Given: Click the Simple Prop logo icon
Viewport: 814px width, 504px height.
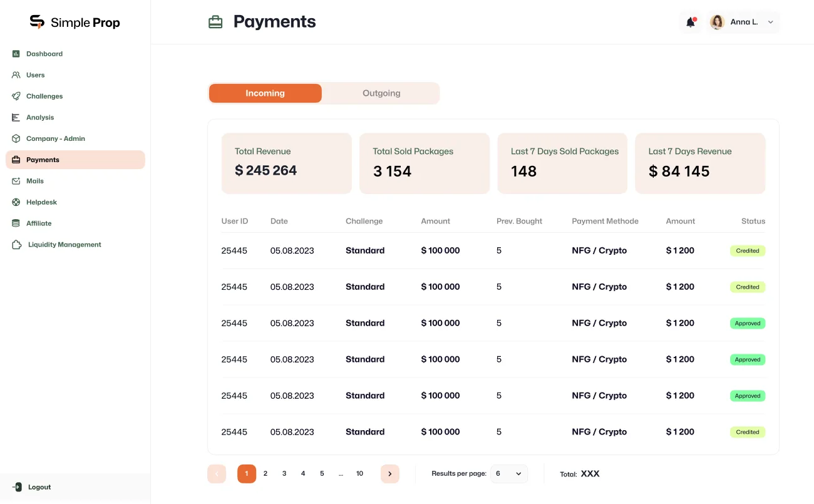Looking at the screenshot, I should point(38,22).
